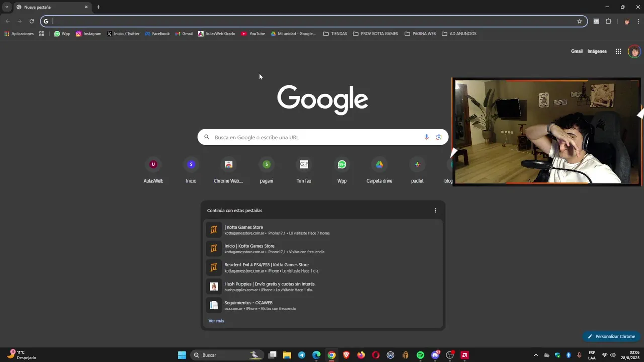Click the Personalizar Chrome button

[611, 337]
